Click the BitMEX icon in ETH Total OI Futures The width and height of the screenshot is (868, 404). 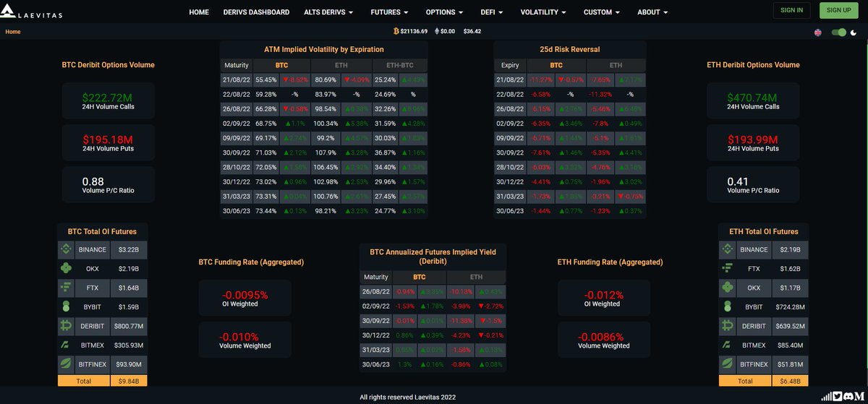pos(728,345)
